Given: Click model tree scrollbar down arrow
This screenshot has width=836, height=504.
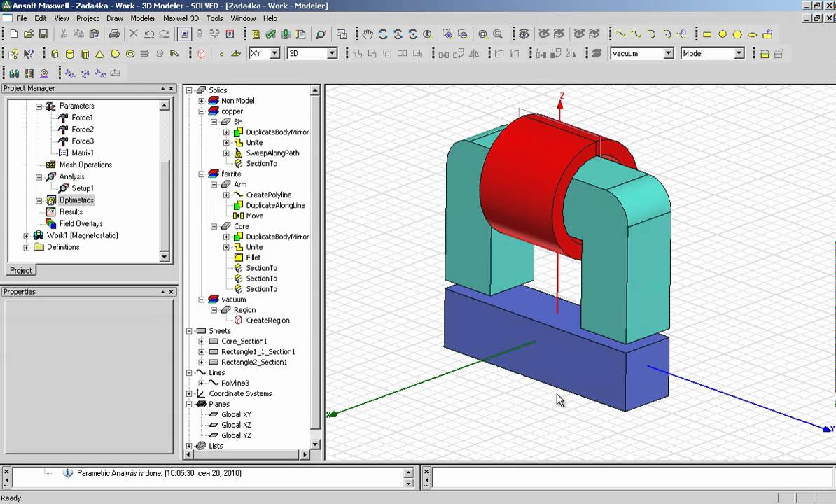Looking at the screenshot, I should (315, 444).
